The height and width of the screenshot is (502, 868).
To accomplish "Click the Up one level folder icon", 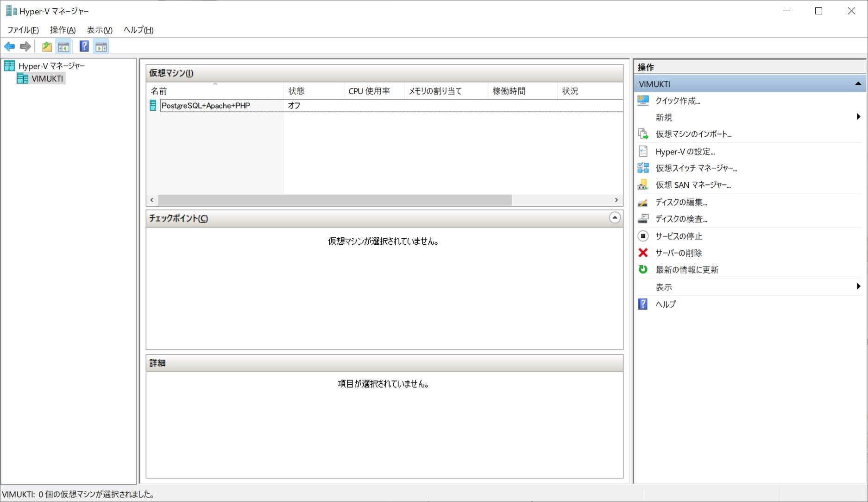I will pyautogui.click(x=47, y=46).
